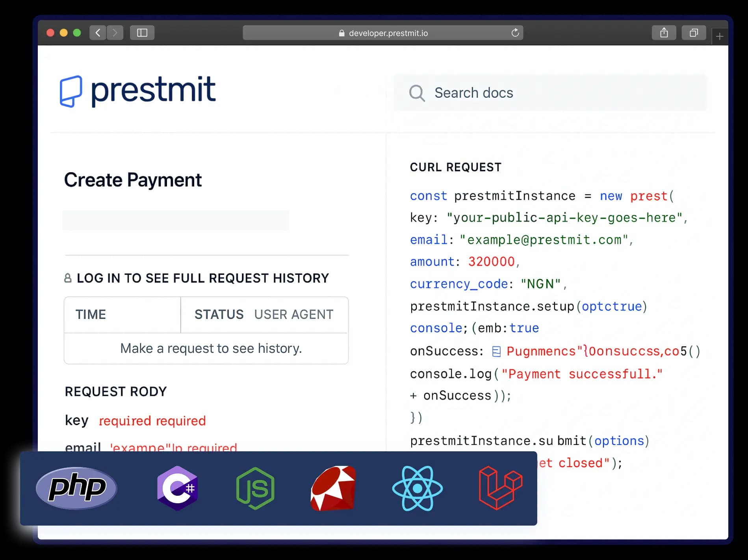Choose the Node.js icon
This screenshot has width=748, height=560.
pos(255,488)
